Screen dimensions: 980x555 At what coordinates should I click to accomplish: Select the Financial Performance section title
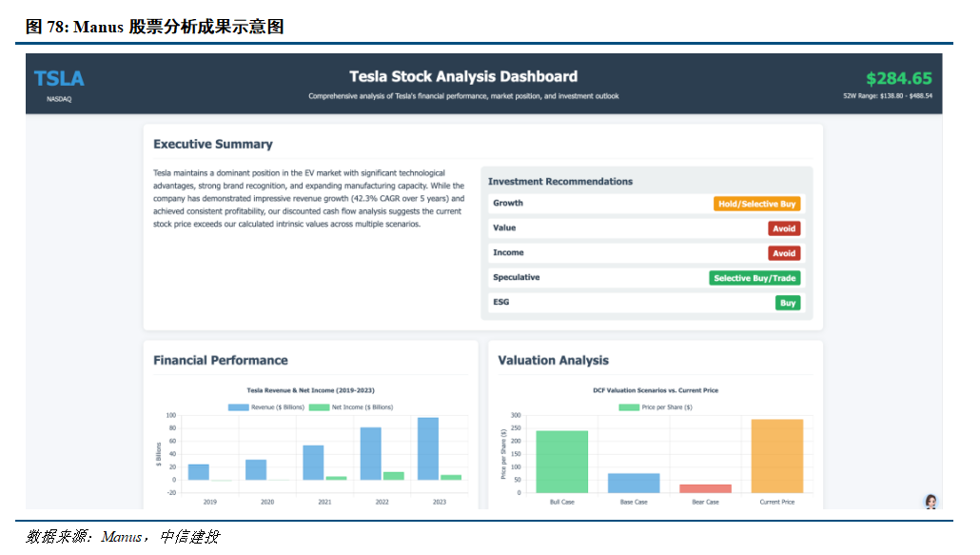pos(221,361)
